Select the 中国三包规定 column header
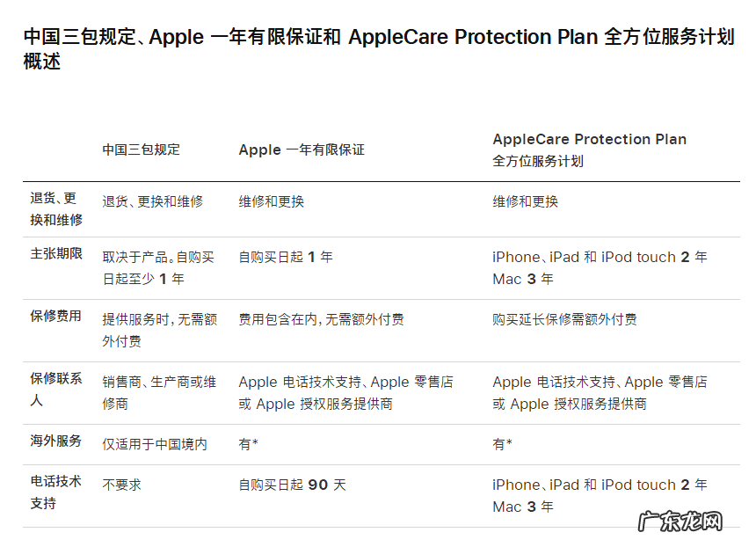Viewport: 756px width, 547px height. pos(142,150)
